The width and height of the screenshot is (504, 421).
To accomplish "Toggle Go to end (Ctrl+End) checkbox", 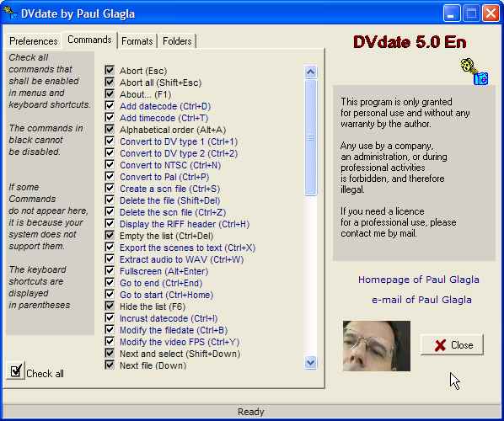I will (x=110, y=282).
